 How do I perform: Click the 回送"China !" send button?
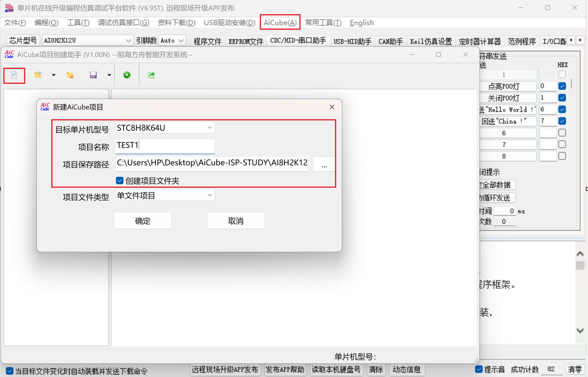[x=508, y=121]
